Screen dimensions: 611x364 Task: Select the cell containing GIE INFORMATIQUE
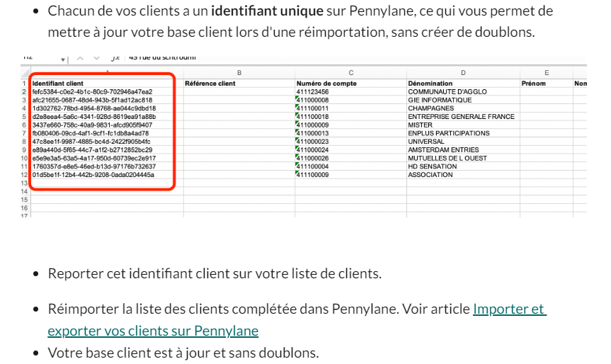[439, 100]
